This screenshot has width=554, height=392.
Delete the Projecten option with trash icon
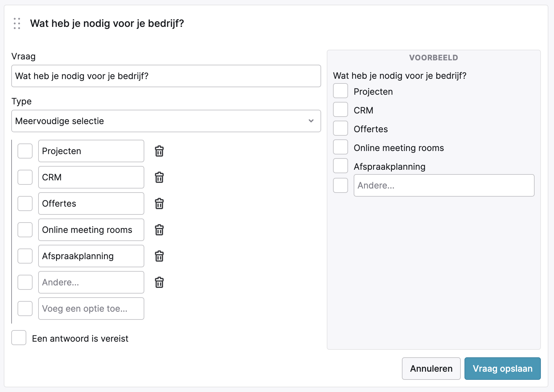click(x=159, y=151)
